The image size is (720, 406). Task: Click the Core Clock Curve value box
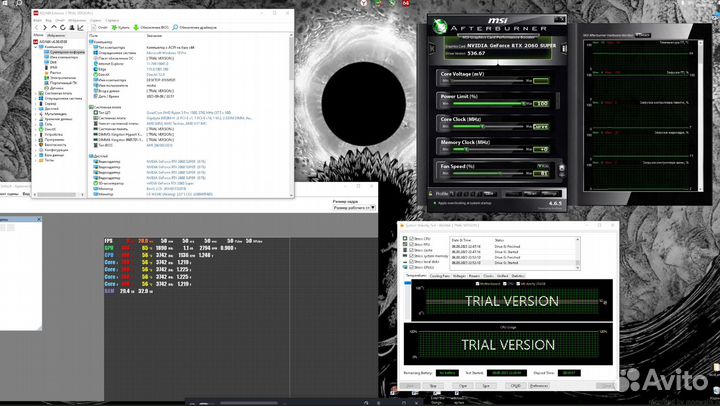[x=541, y=126]
